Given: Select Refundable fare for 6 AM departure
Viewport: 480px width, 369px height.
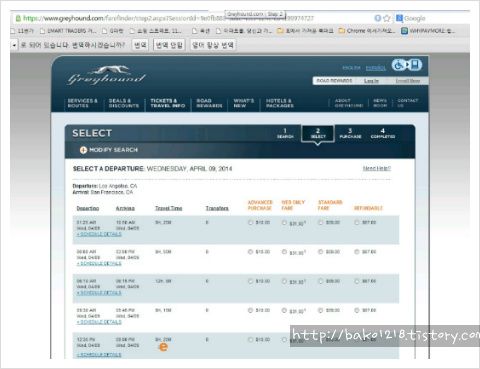Looking at the screenshot, I should (x=357, y=252).
